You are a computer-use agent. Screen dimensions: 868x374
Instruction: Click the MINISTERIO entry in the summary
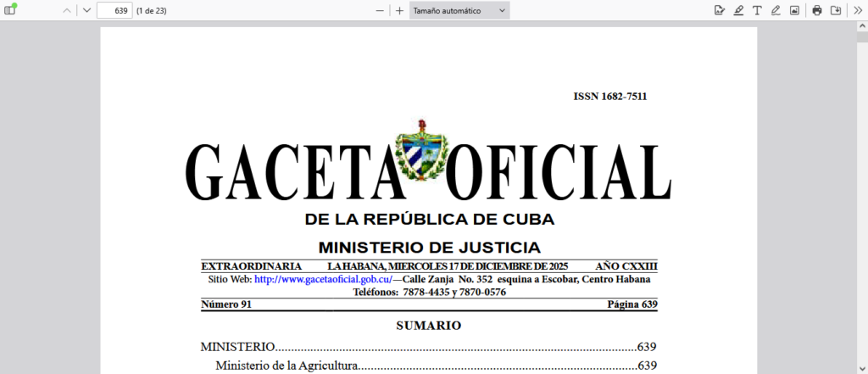[238, 347]
